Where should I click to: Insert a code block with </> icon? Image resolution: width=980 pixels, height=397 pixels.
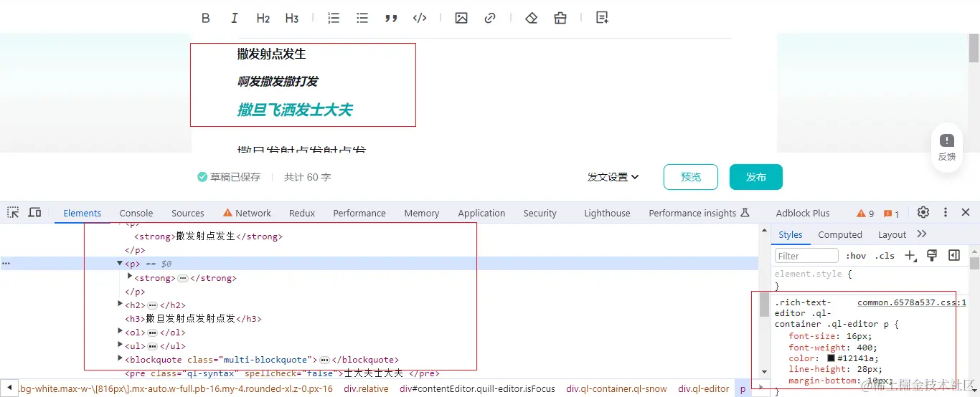[420, 19]
